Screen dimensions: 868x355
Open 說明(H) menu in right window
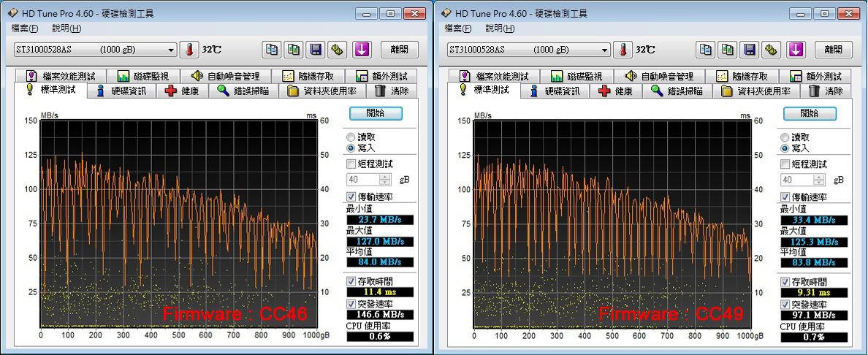click(500, 28)
